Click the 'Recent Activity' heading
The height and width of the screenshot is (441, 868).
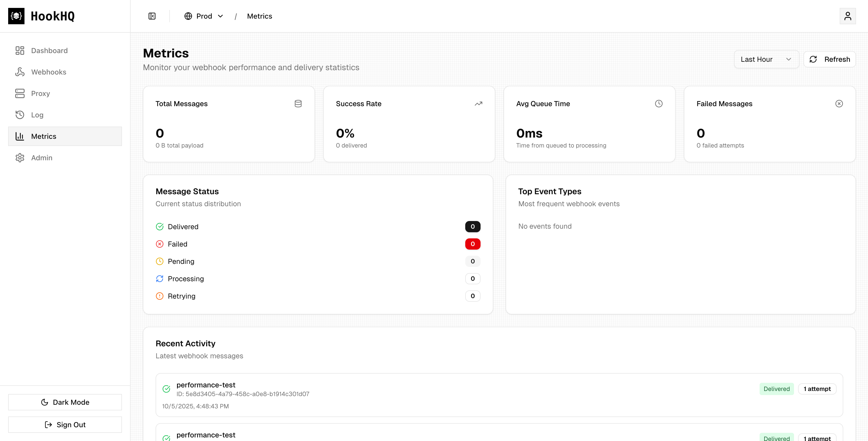185,344
